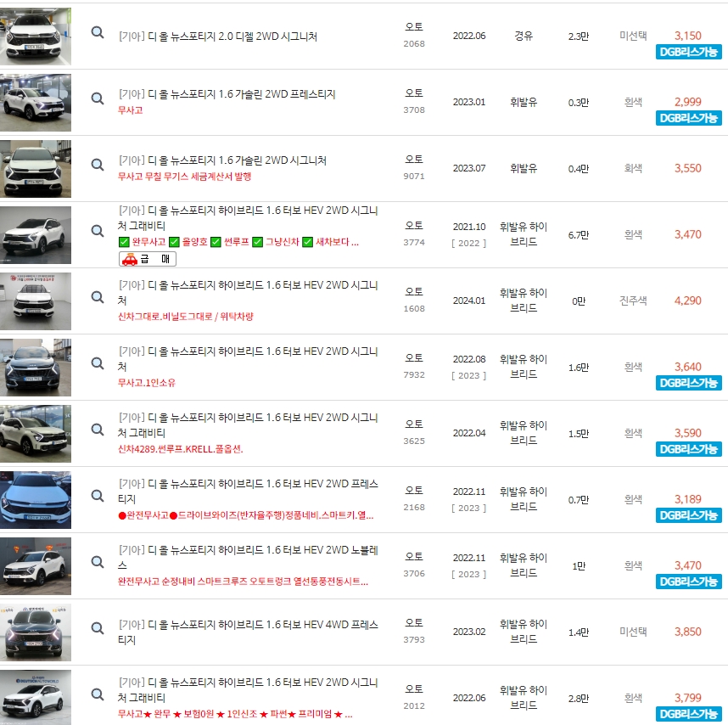Click the green checkbox before 올양호
The height and width of the screenshot is (725, 728).
point(174,242)
